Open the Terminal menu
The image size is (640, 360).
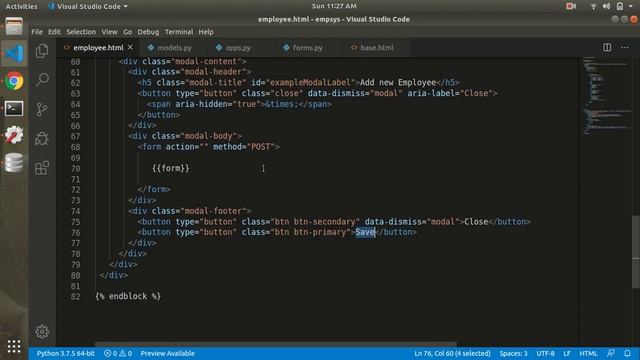click(179, 32)
